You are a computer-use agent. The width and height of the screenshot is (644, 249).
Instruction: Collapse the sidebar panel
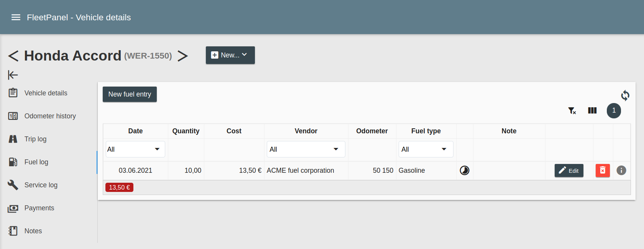13,75
